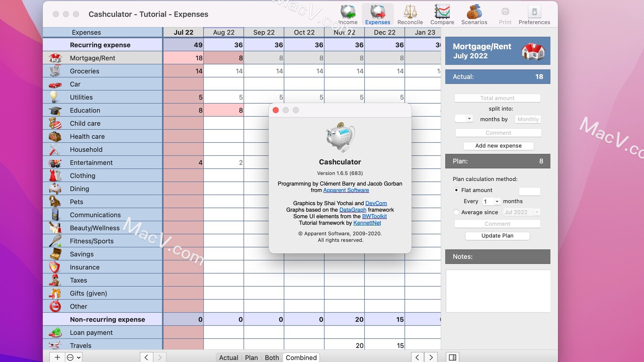This screenshot has width=644, height=362.
Task: Select the Travels Nov 22 cell 20
Action: (344, 345)
